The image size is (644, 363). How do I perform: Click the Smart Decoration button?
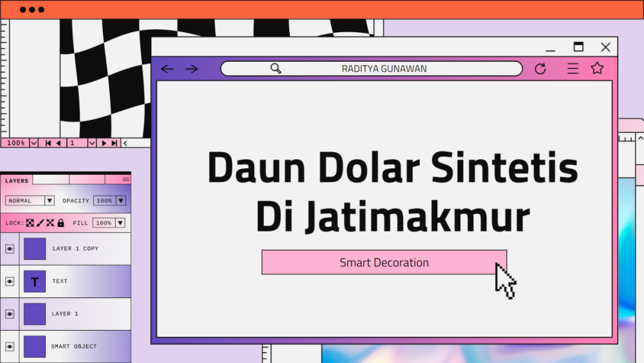[384, 262]
